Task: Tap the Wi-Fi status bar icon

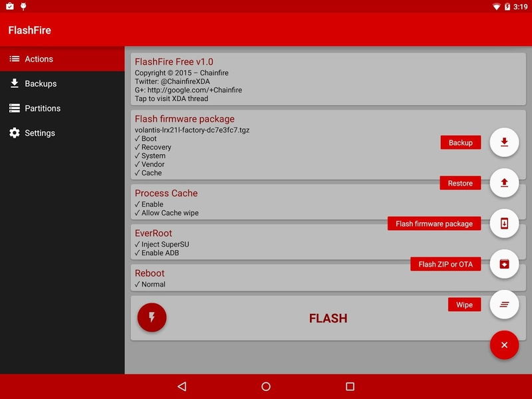Action: (x=496, y=7)
